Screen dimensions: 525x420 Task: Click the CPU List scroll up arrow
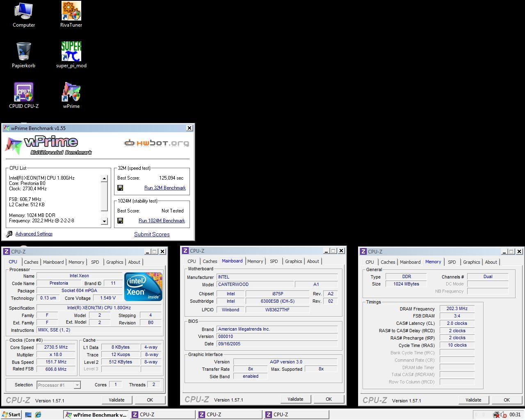pyautogui.click(x=104, y=178)
